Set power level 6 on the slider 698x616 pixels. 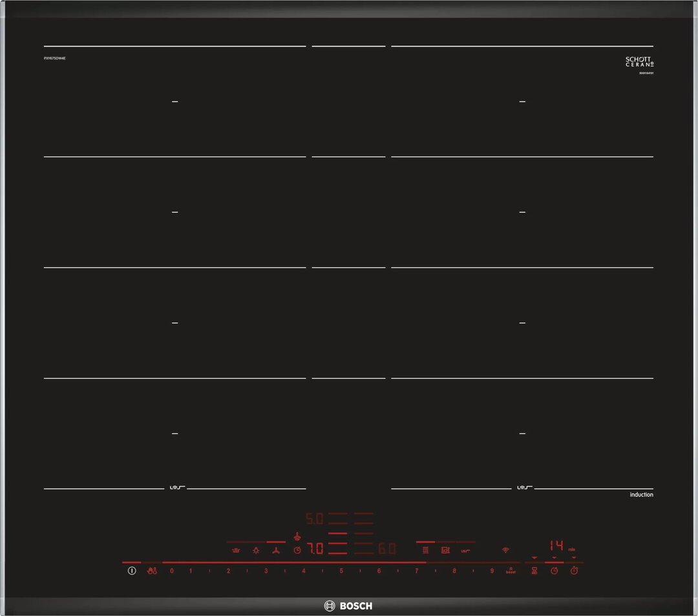tap(379, 571)
